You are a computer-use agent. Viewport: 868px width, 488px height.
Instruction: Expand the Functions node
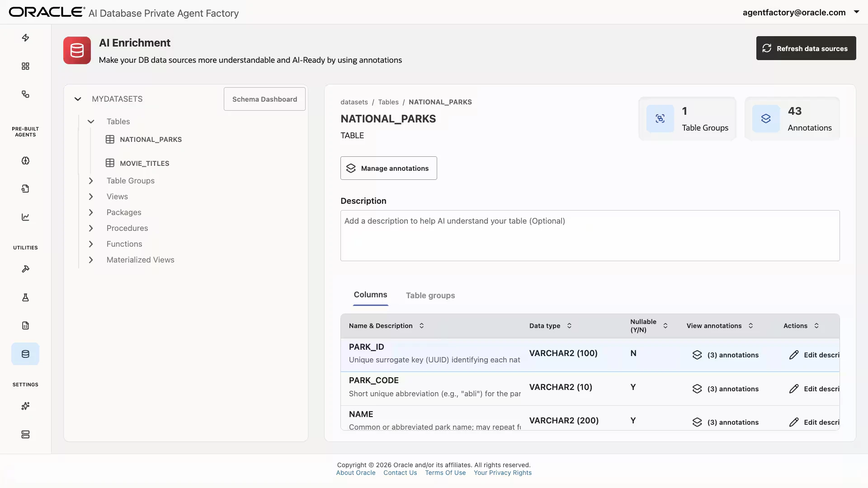click(x=91, y=244)
